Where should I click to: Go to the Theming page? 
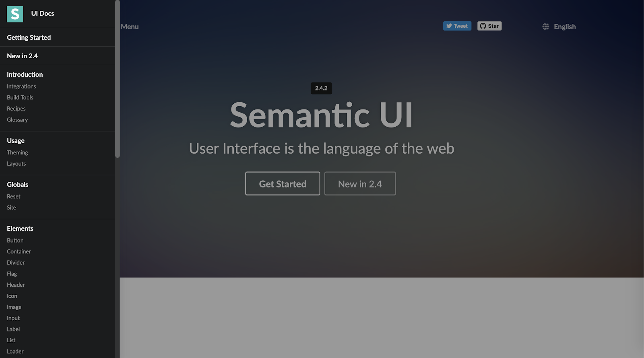coord(17,152)
